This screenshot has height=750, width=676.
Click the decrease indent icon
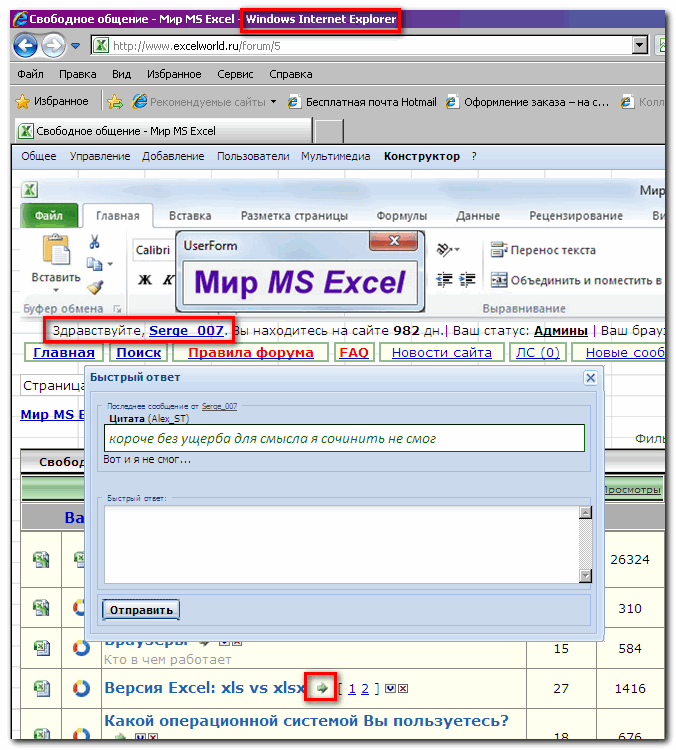pyautogui.click(x=444, y=279)
